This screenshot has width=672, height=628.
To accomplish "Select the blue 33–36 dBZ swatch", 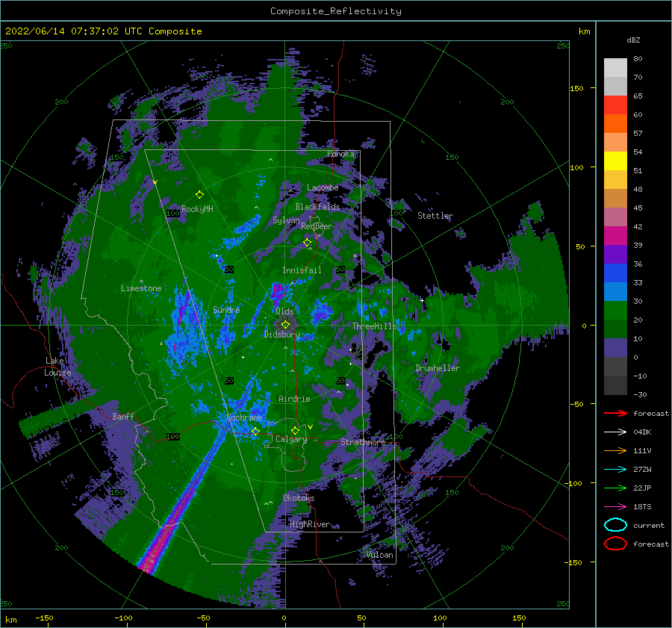I will [x=615, y=273].
